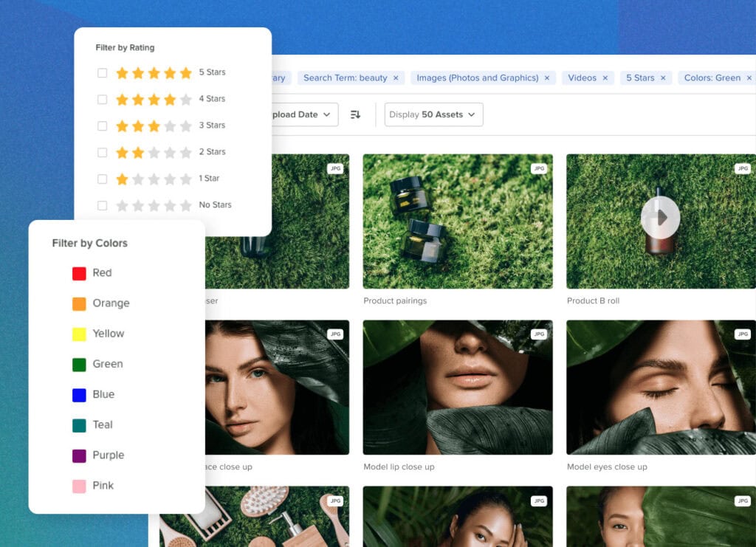Remove the Colors: Green filter chip
The image size is (756, 547).
click(x=749, y=77)
